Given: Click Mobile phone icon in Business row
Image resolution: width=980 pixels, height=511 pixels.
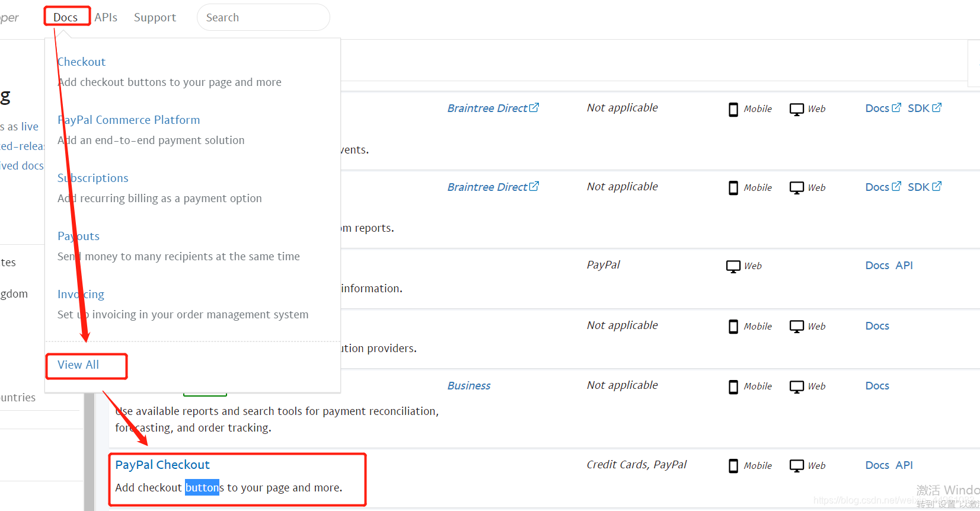Looking at the screenshot, I should 733,387.
